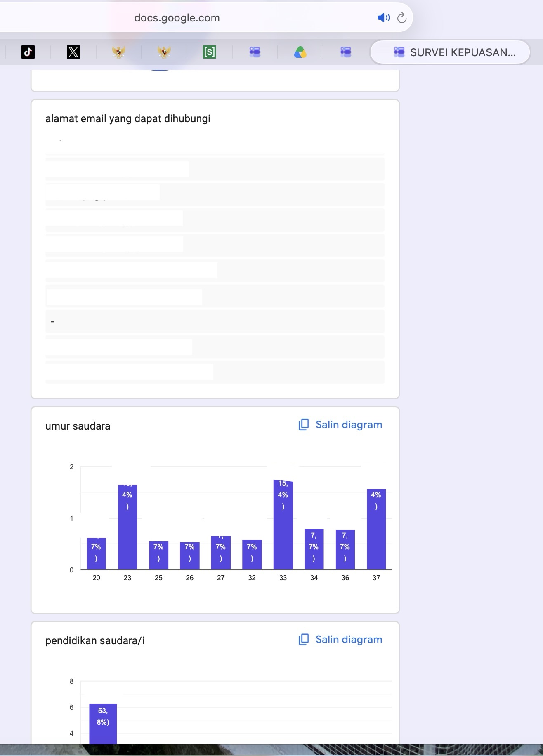The height and width of the screenshot is (756, 543).
Task: Copy the pendidikan saudara/i chart via Salin diagram
Action: [x=340, y=639]
